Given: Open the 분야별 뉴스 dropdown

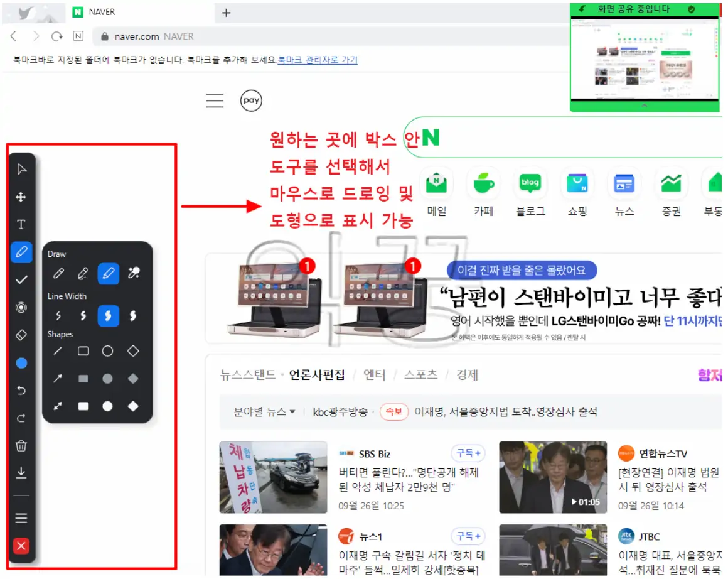Looking at the screenshot, I should [x=262, y=411].
